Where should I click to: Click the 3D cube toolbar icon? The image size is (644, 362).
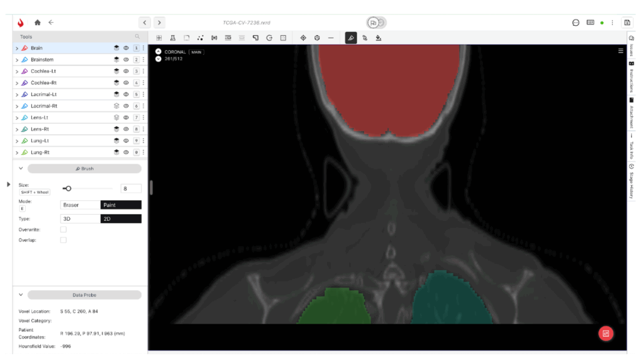[x=317, y=38]
